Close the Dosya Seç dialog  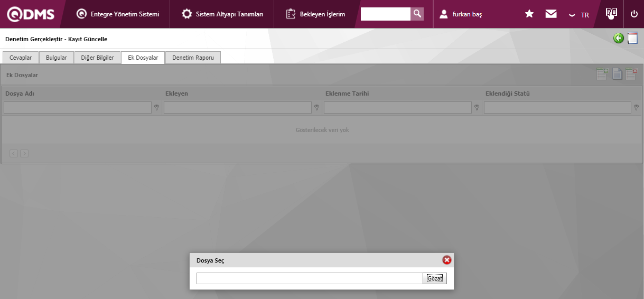click(x=447, y=260)
